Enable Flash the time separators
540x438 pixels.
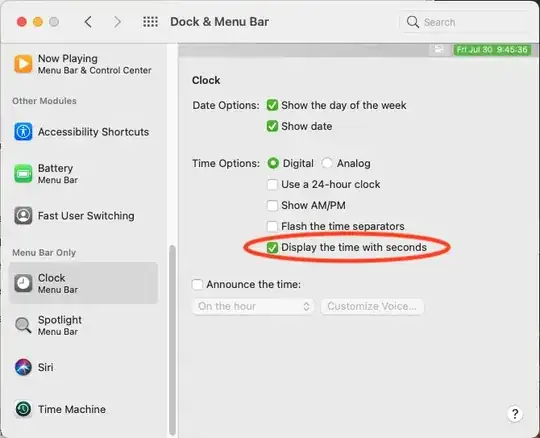coord(272,226)
